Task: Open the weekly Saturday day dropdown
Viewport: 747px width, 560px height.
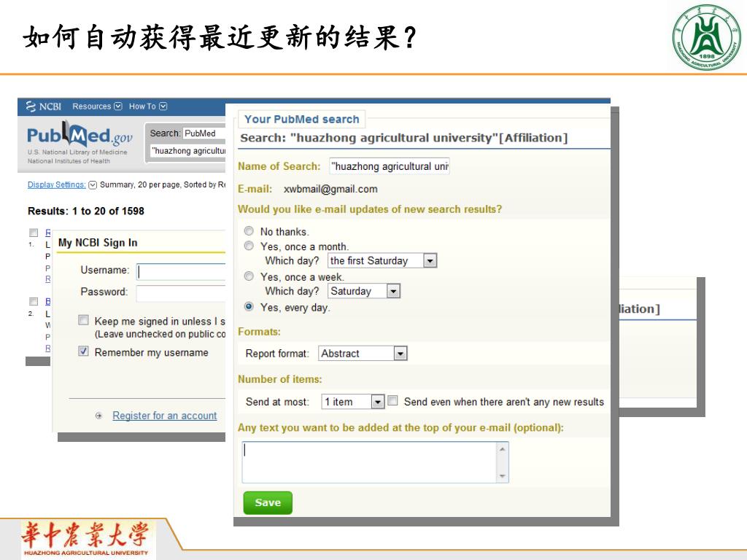Action: [x=364, y=291]
